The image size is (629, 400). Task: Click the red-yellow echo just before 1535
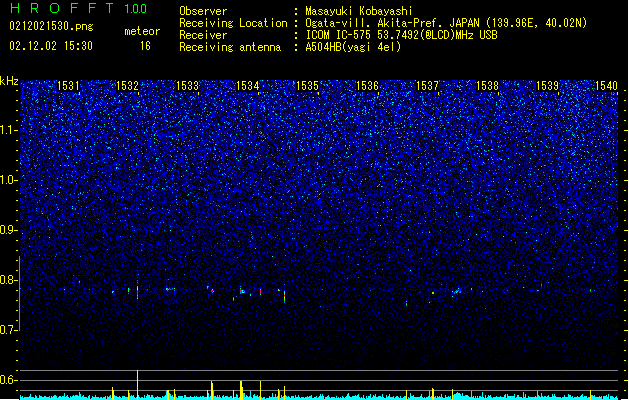click(x=284, y=295)
